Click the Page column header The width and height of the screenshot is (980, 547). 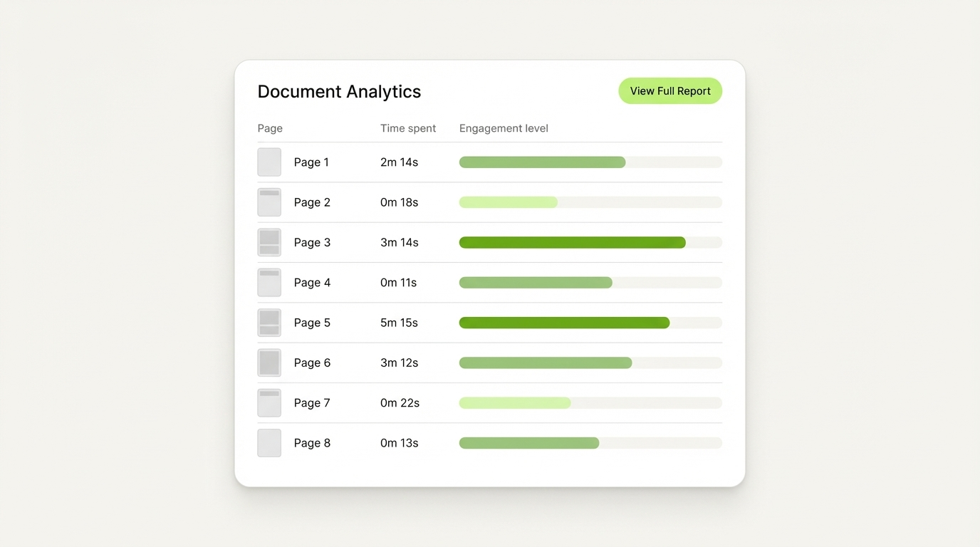pyautogui.click(x=270, y=128)
